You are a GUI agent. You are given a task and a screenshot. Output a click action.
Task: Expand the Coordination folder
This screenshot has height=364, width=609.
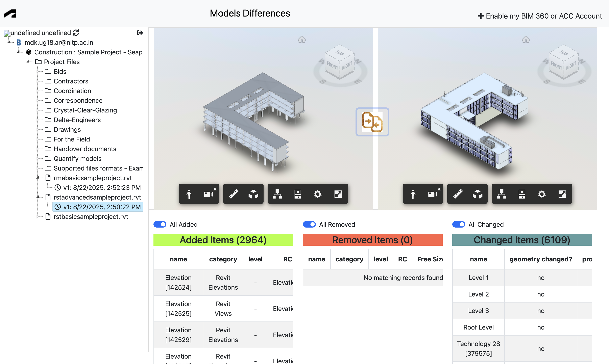coord(38,91)
